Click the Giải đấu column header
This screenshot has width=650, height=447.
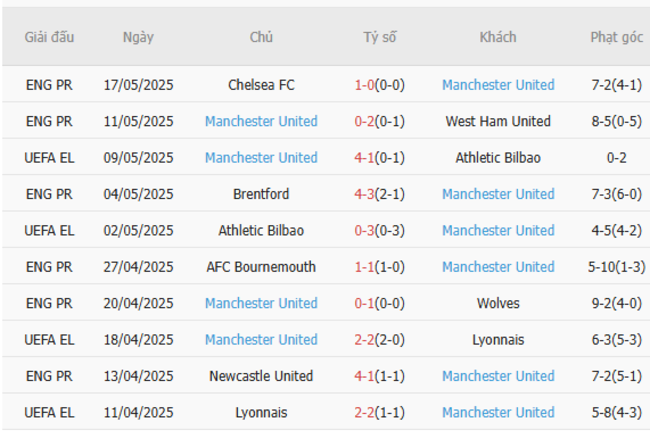click(x=49, y=37)
